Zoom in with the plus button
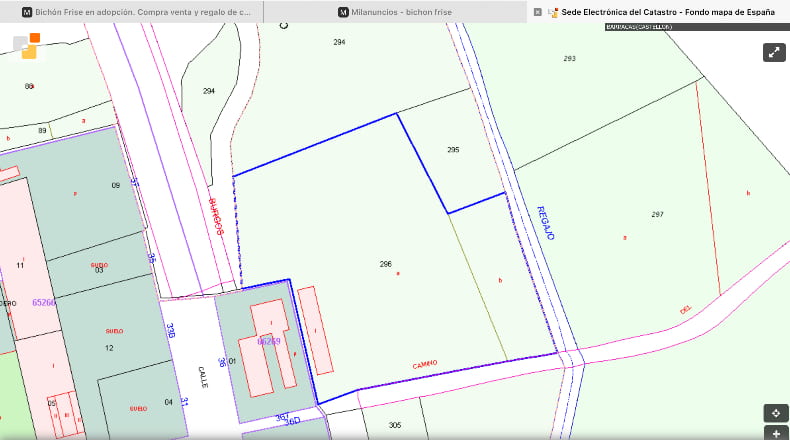 coord(776,433)
